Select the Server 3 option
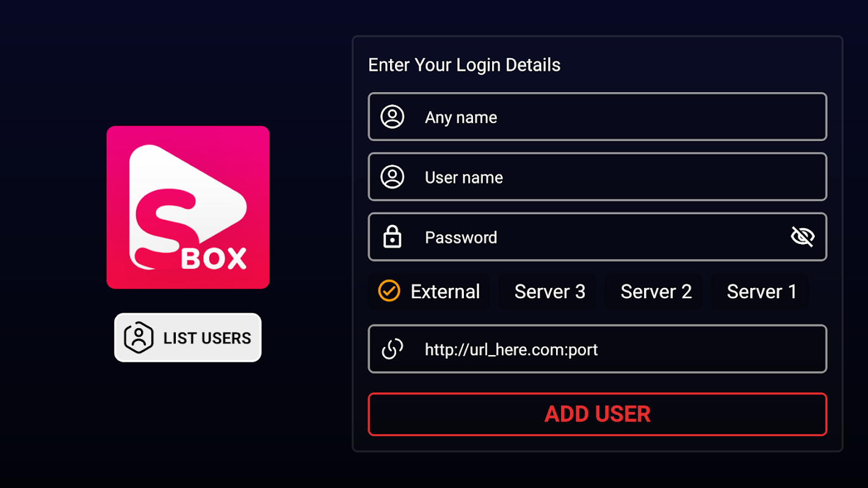The image size is (868, 488). pyautogui.click(x=548, y=292)
